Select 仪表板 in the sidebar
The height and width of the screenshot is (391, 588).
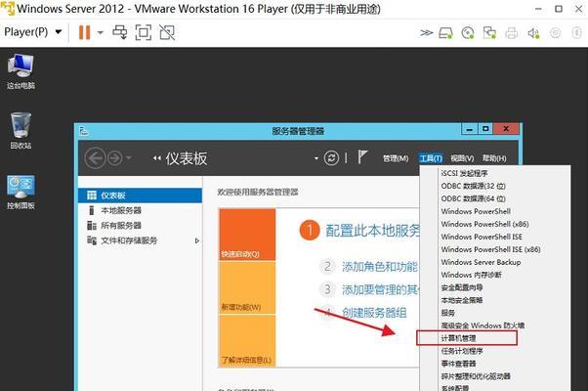coord(141,195)
